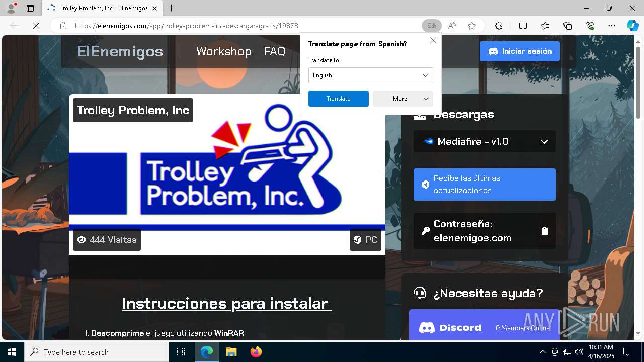Click the key icon beside Contraseña
This screenshot has height=362, width=644.
425,231
